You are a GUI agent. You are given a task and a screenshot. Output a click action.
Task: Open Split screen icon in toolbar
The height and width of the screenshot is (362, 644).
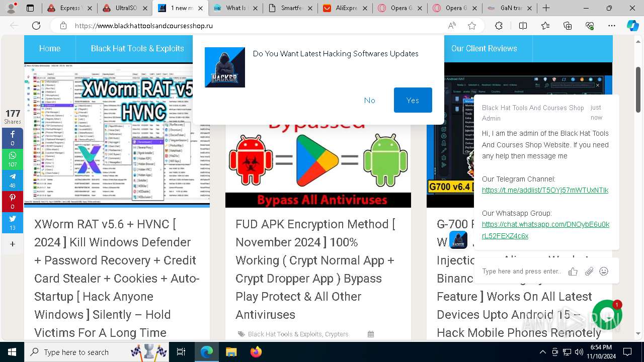point(523,26)
